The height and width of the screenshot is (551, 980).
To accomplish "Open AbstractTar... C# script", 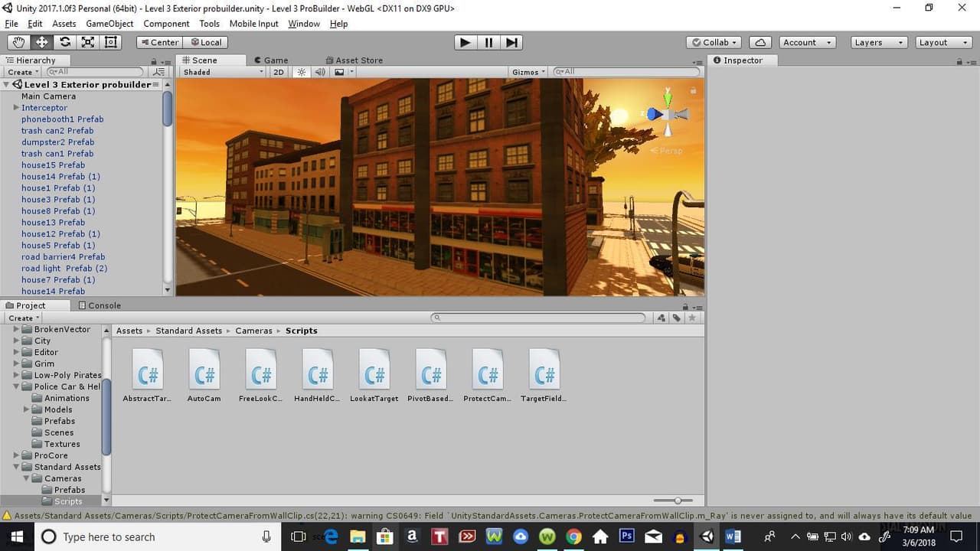I will point(148,376).
